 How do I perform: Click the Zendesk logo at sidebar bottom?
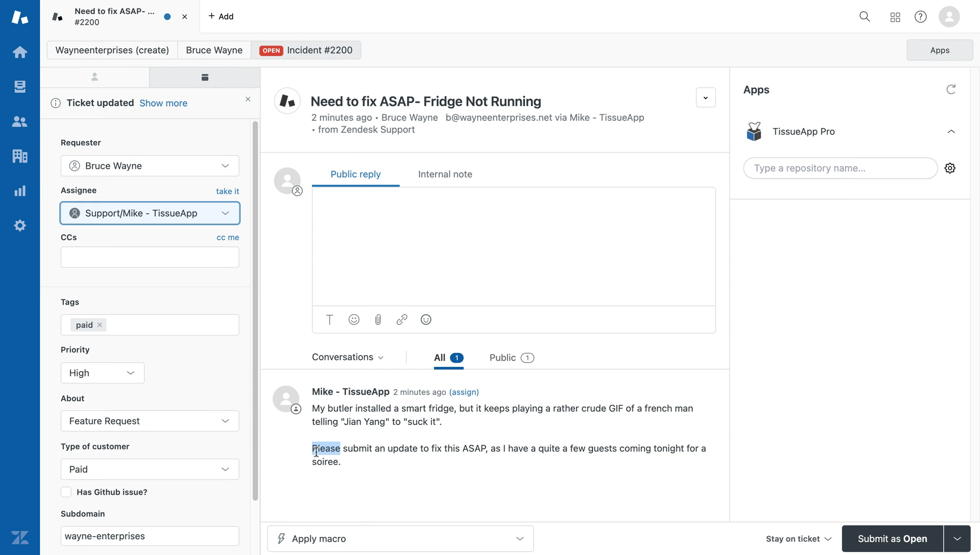point(20,537)
